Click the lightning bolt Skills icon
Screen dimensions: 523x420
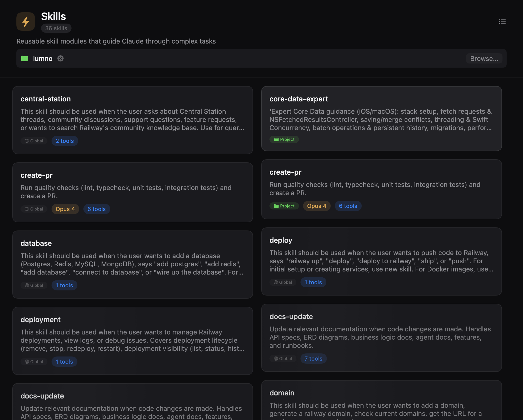26,22
